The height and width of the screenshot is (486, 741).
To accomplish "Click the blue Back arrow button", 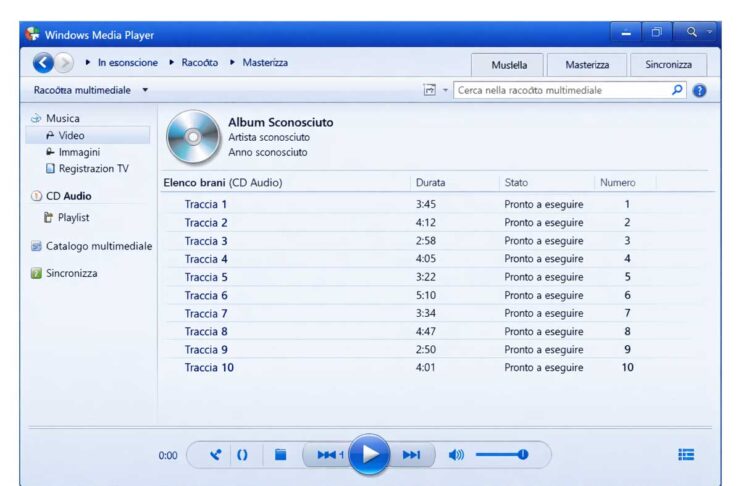I will point(43,62).
